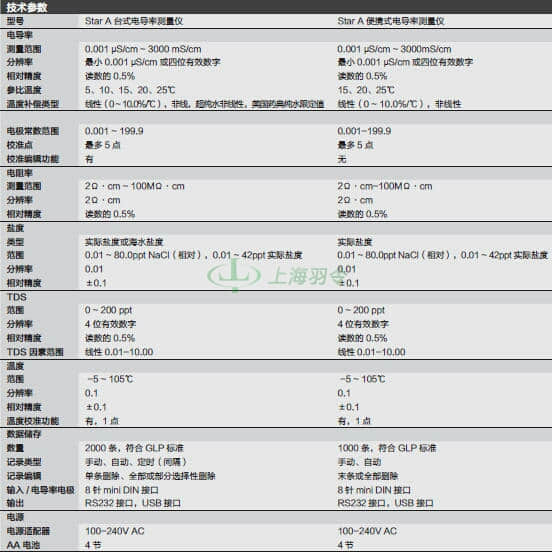Select the value 末条或全部删除
The width and height of the screenshot is (552, 552).
pyautogui.click(x=368, y=476)
